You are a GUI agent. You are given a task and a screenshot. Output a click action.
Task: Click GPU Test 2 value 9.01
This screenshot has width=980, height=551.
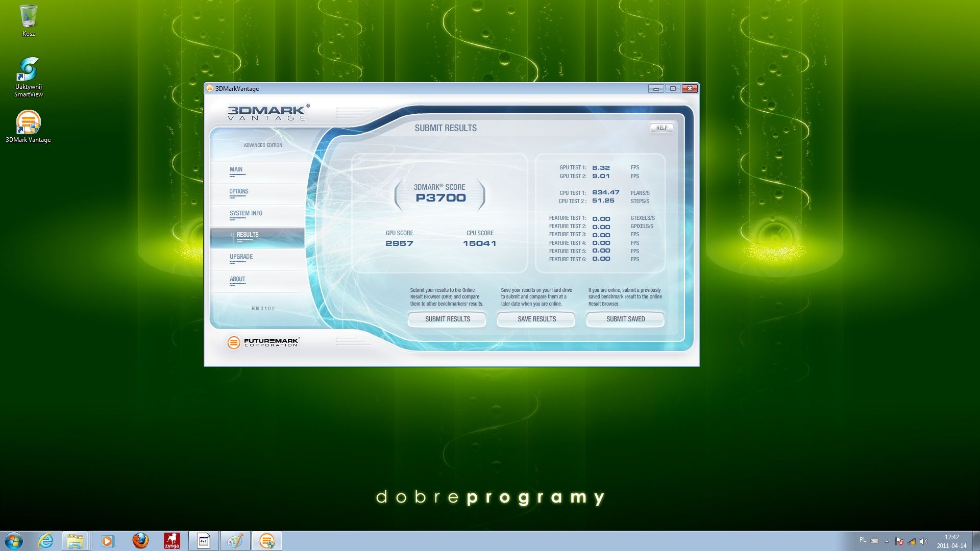pyautogui.click(x=601, y=176)
